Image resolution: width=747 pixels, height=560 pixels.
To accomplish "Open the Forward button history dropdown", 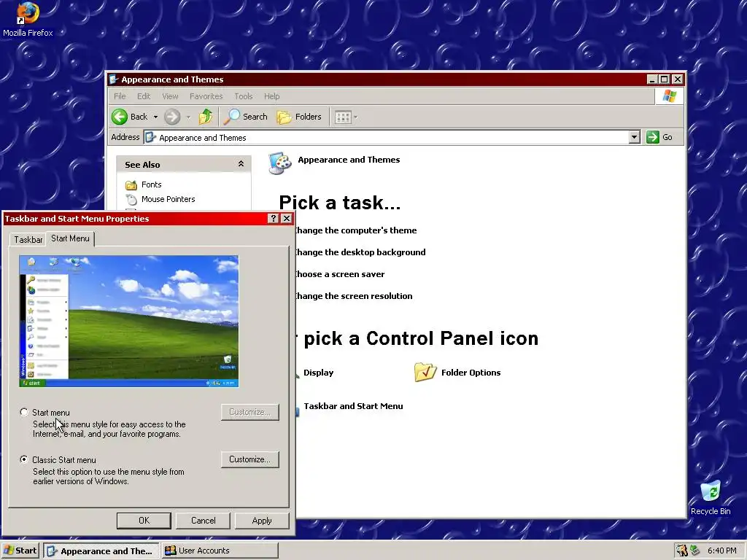I will (188, 117).
